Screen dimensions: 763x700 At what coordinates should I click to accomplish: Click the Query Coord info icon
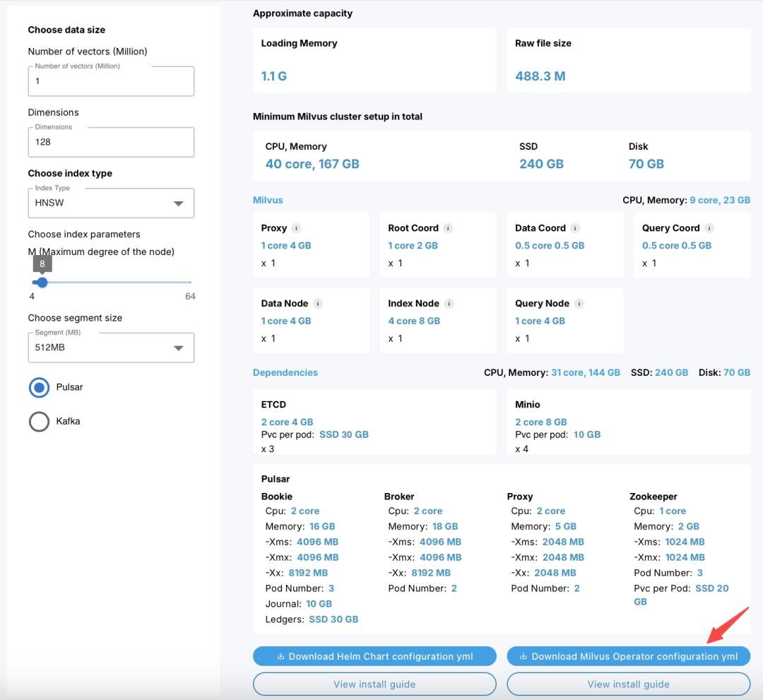(x=709, y=228)
